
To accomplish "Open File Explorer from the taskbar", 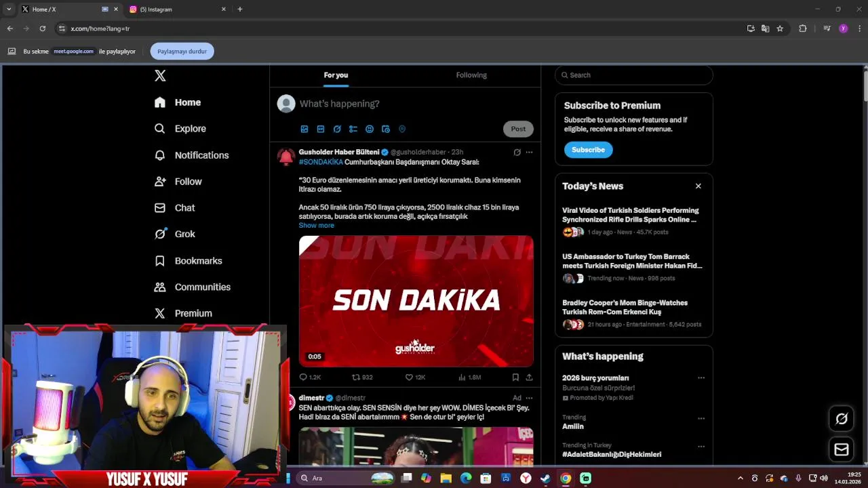I will pos(446,479).
